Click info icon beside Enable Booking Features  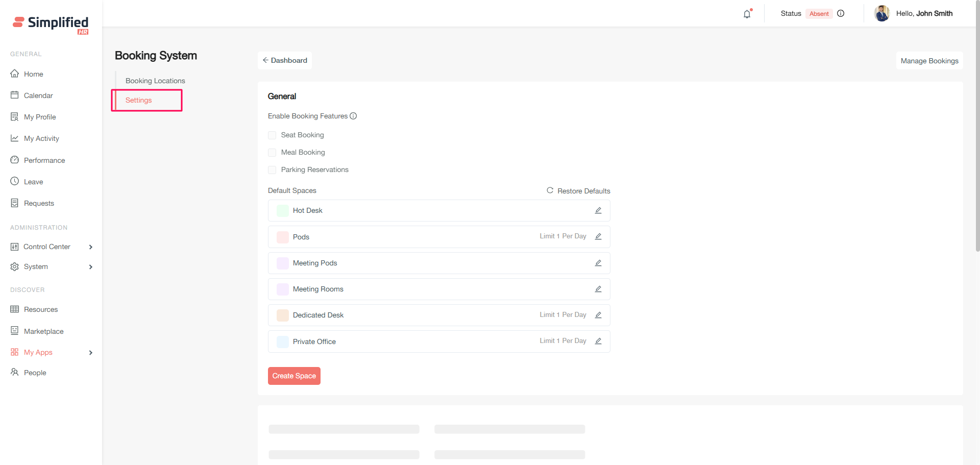tap(353, 116)
